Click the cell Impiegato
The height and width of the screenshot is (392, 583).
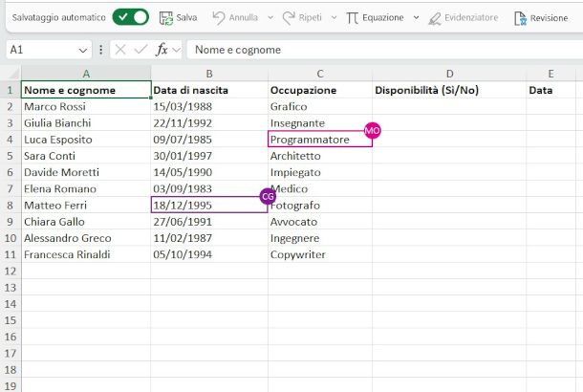click(320, 172)
